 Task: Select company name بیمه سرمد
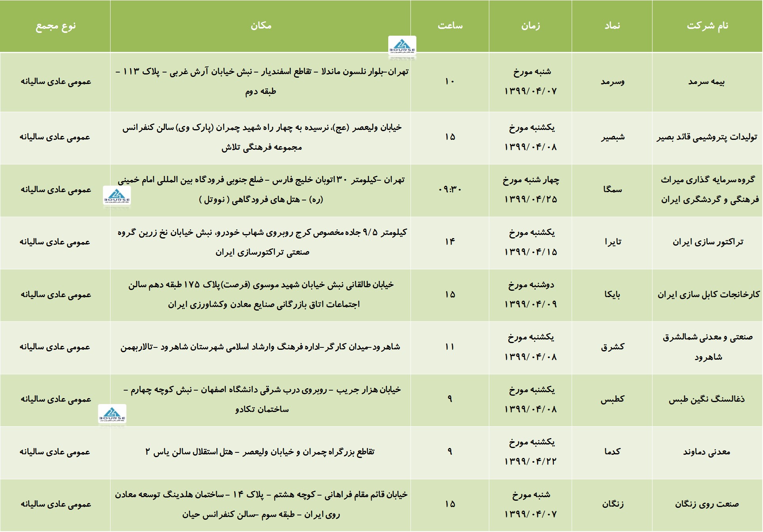707,82
